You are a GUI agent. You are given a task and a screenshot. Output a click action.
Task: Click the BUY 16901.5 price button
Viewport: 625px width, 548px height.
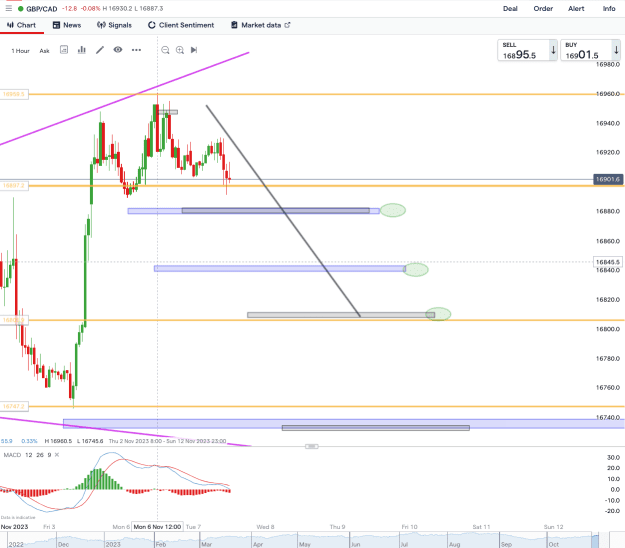(x=590, y=50)
